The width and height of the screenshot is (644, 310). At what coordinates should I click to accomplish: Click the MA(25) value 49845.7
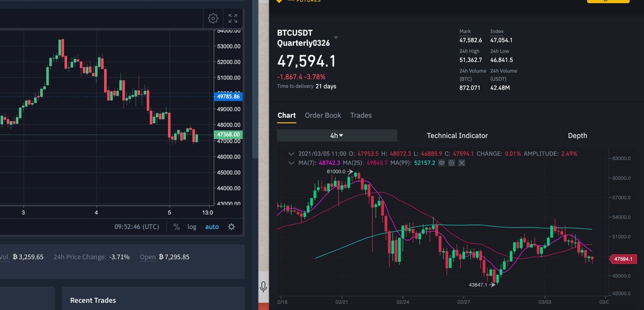point(377,163)
